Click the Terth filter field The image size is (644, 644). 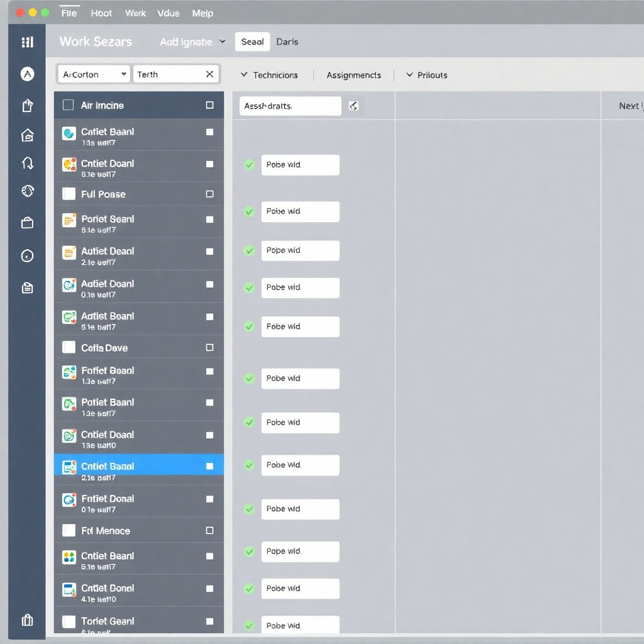[x=176, y=74]
